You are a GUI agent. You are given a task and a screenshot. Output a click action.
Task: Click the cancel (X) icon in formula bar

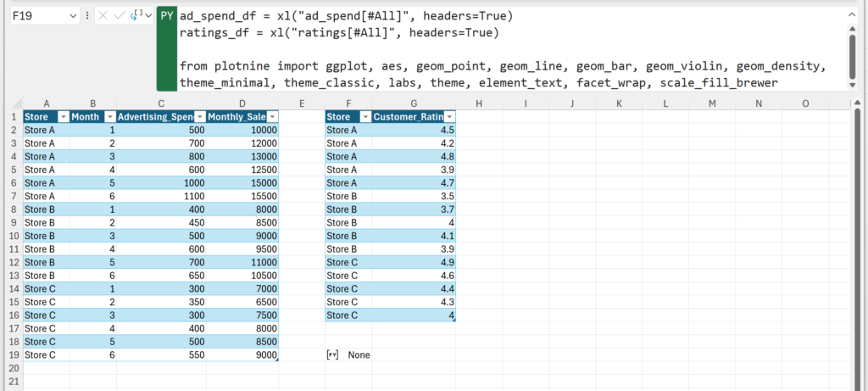[103, 15]
